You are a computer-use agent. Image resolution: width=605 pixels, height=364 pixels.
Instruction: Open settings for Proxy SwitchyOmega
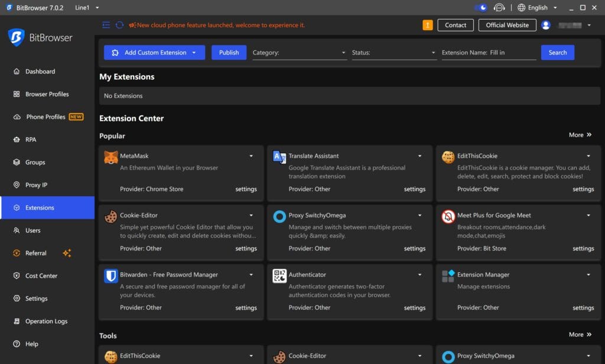[x=414, y=249]
